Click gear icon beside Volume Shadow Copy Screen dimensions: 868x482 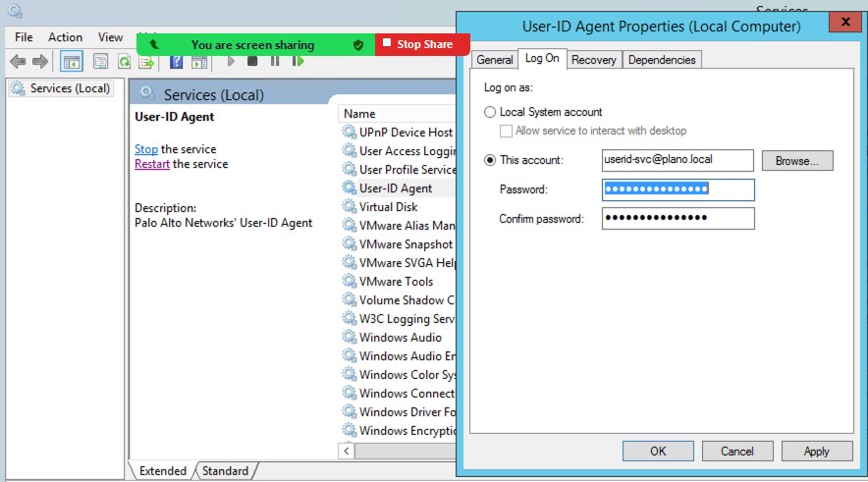pyautogui.click(x=349, y=299)
